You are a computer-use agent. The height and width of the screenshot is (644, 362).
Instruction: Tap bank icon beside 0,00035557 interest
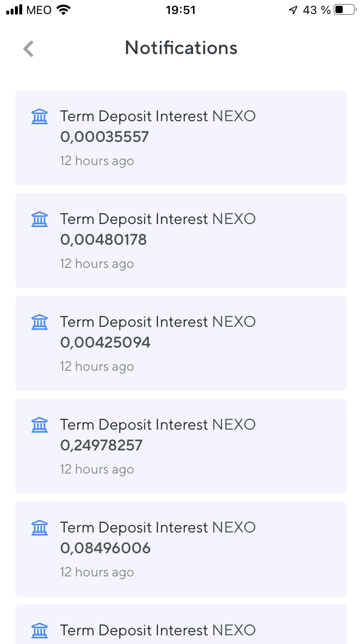coord(40,117)
